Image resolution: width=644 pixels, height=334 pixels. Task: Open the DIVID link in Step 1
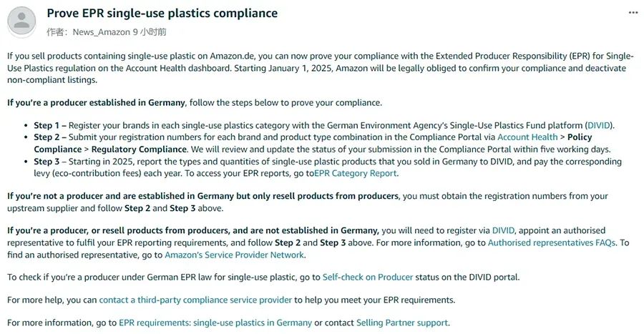599,125
